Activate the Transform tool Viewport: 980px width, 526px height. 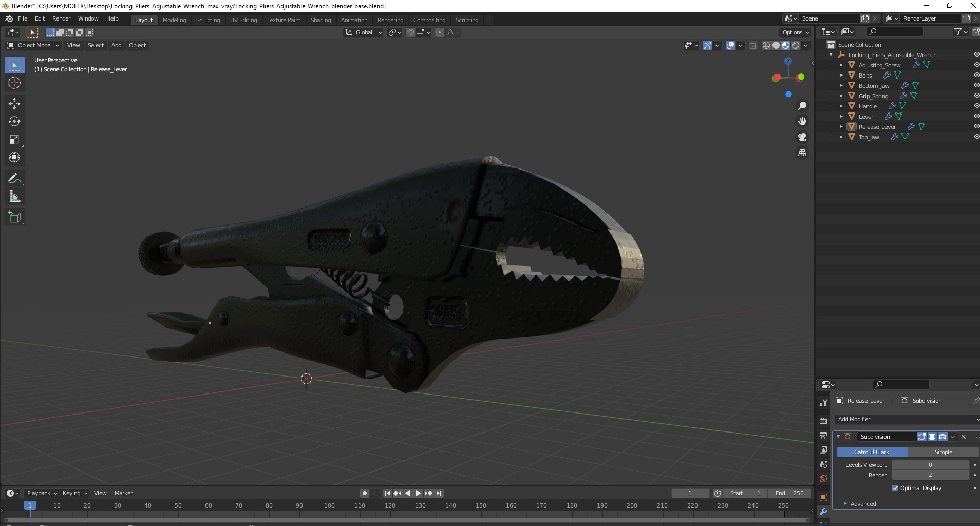14,158
